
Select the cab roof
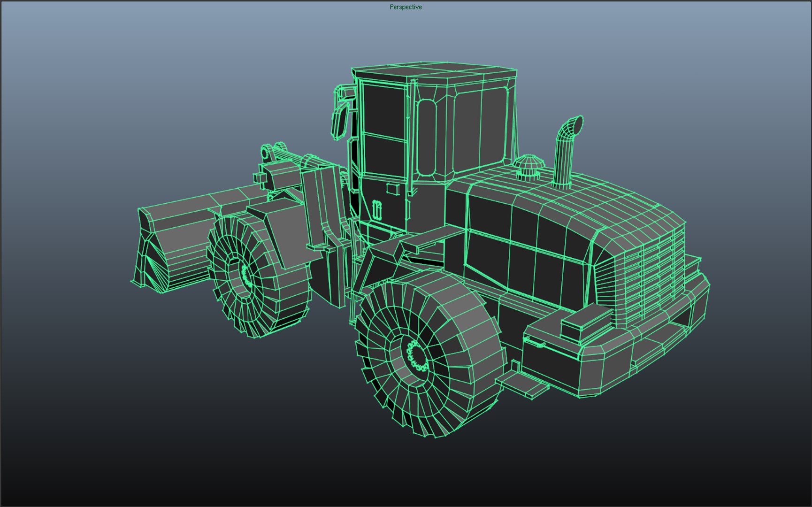(x=434, y=73)
